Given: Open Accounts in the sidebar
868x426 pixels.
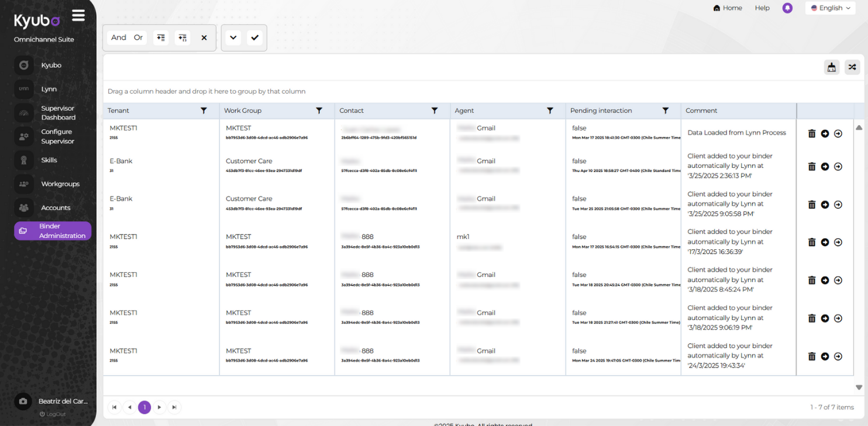Looking at the screenshot, I should [53, 208].
